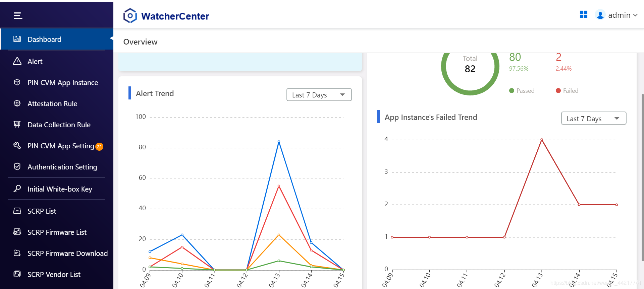
Task: Open Alert Trend Last 7 Days dropdown
Action: 319,95
